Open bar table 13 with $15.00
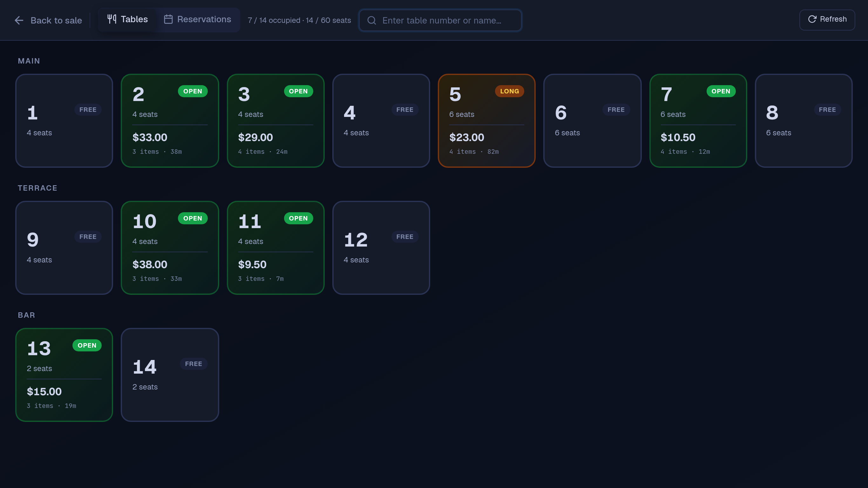Viewport: 868px width, 488px height. (x=64, y=375)
